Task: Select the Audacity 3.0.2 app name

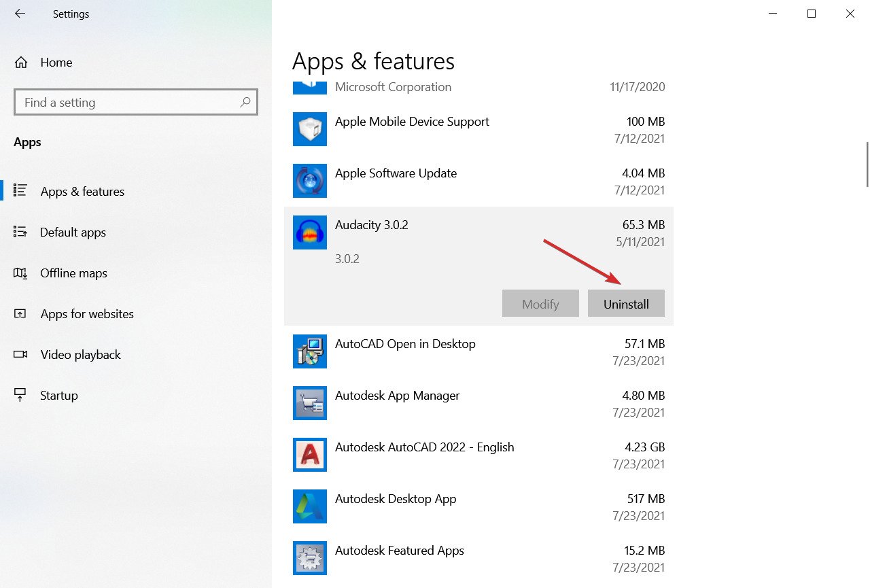Action: point(372,225)
